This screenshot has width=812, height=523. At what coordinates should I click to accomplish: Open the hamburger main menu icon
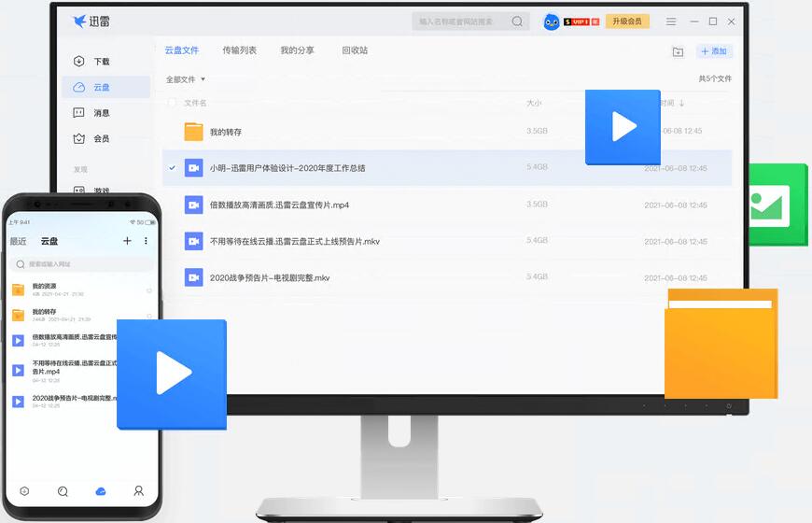point(671,21)
